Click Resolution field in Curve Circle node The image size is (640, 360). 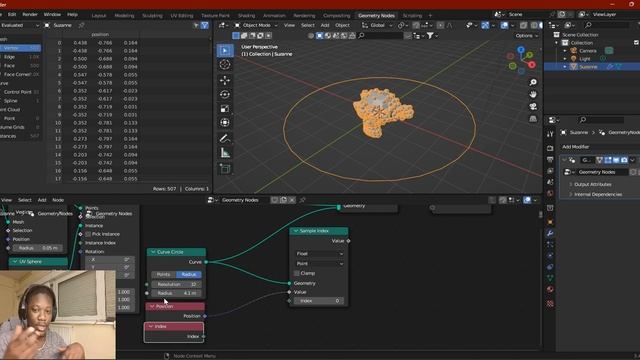tap(176, 284)
